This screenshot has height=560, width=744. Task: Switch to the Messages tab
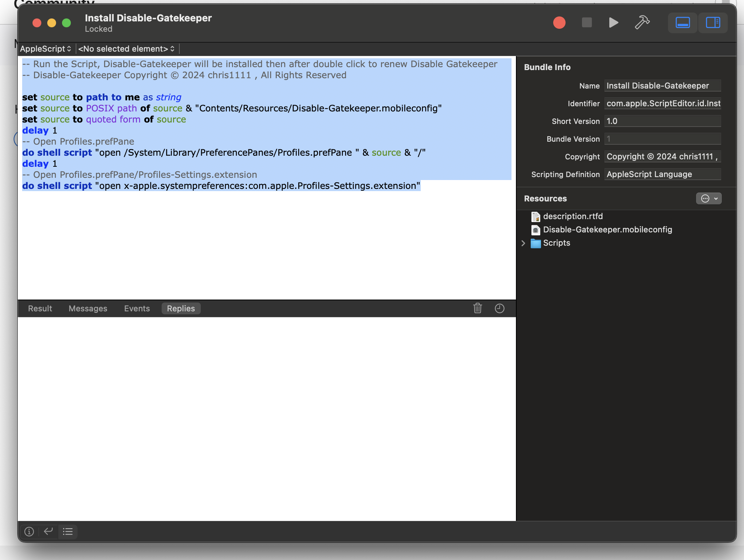pyautogui.click(x=88, y=308)
